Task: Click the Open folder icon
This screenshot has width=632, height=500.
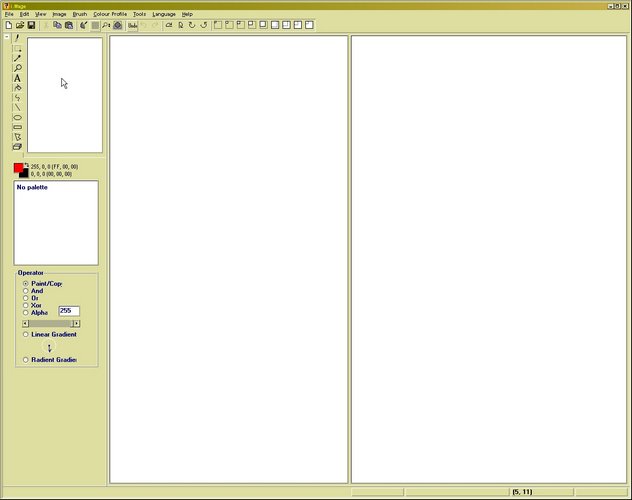Action: [x=20, y=25]
